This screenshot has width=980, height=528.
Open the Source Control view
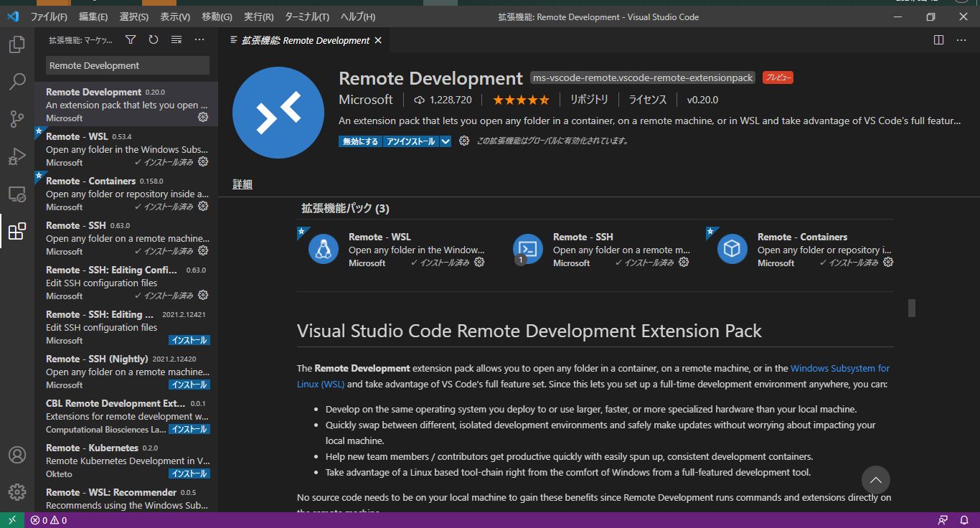pyautogui.click(x=17, y=118)
